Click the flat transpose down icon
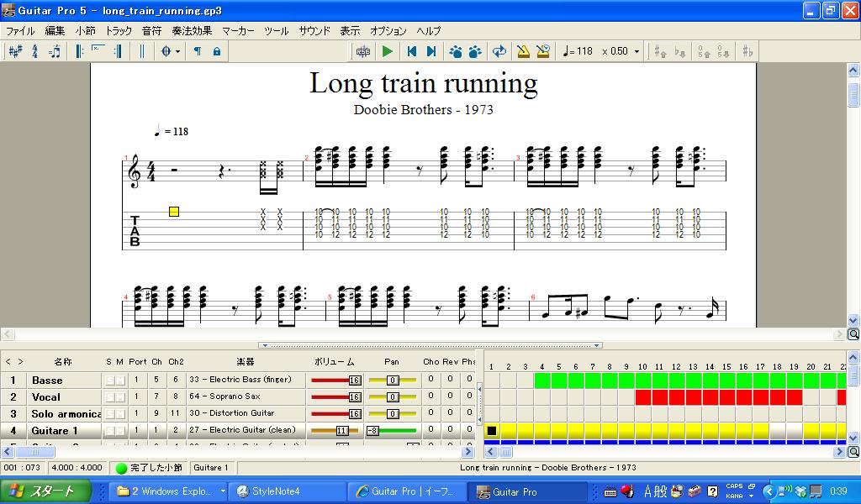 point(680,51)
